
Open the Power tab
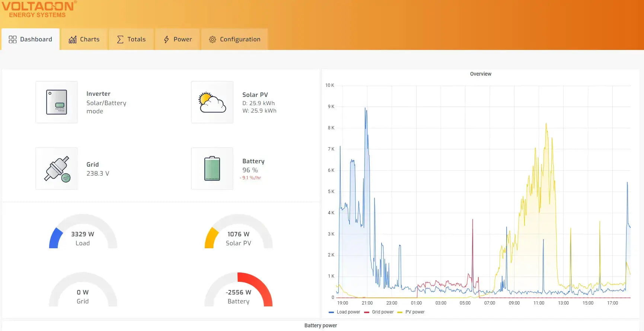178,40
